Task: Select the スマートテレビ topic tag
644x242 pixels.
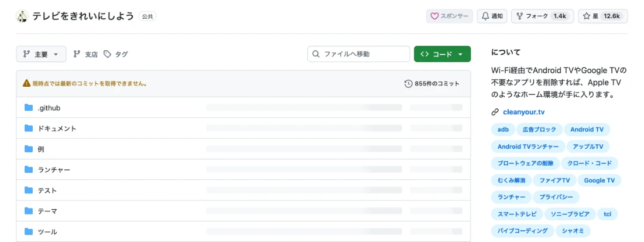Action: point(517,214)
